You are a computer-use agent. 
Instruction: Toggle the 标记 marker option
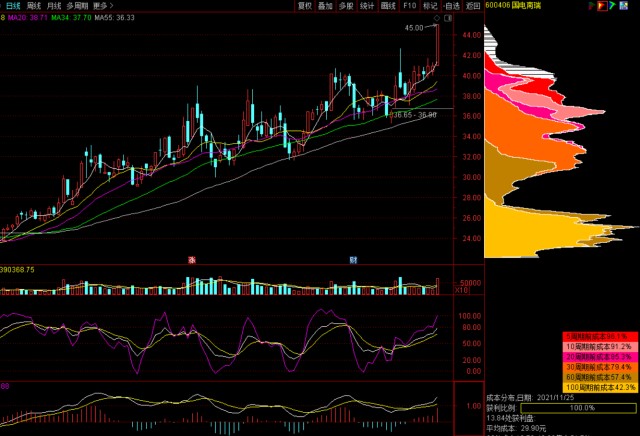point(430,6)
